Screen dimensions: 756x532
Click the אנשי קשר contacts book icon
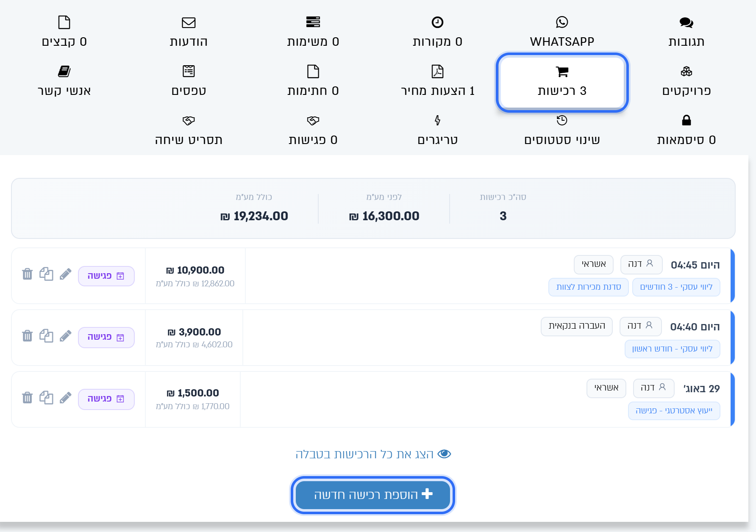tap(64, 71)
